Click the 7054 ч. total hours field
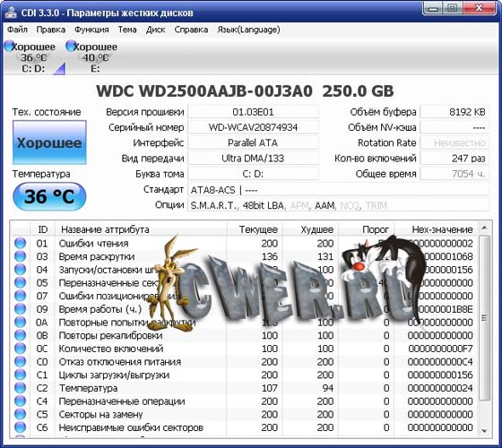This screenshot has height=448, width=502. [x=454, y=174]
